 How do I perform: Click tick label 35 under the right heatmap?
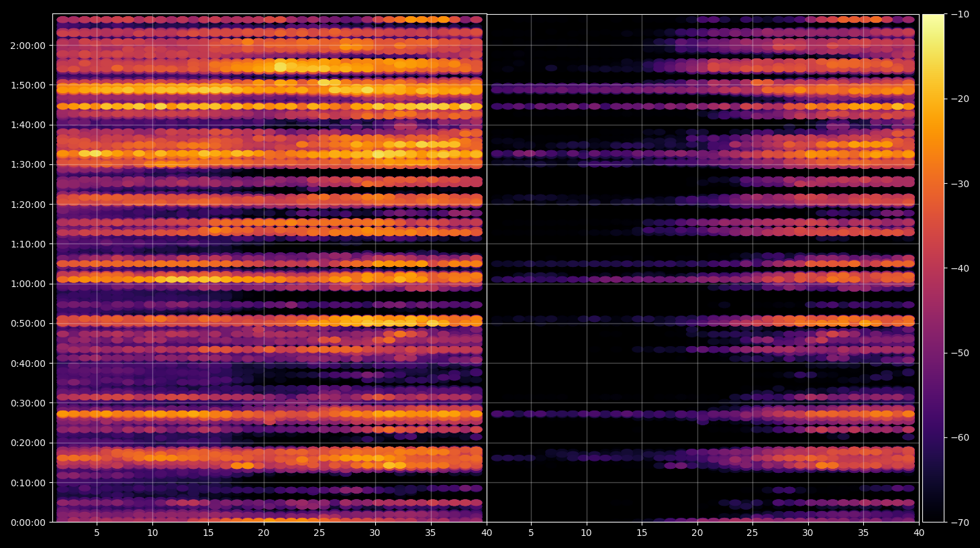point(863,533)
